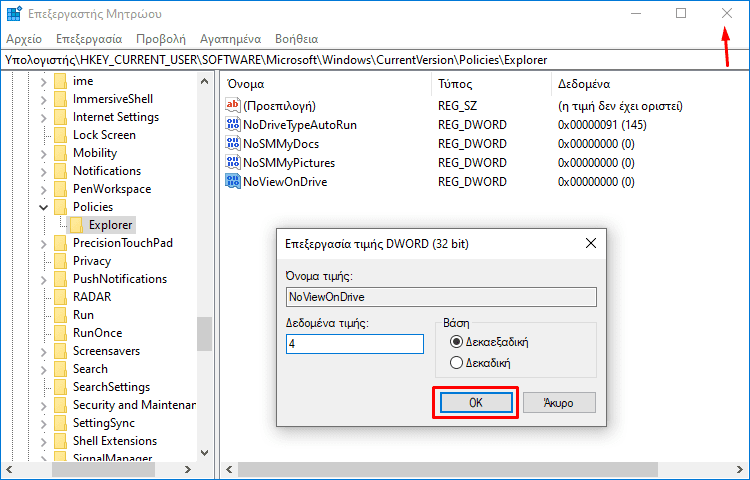Expand the PushNotifications tree node
The image size is (750, 480).
pyautogui.click(x=44, y=280)
